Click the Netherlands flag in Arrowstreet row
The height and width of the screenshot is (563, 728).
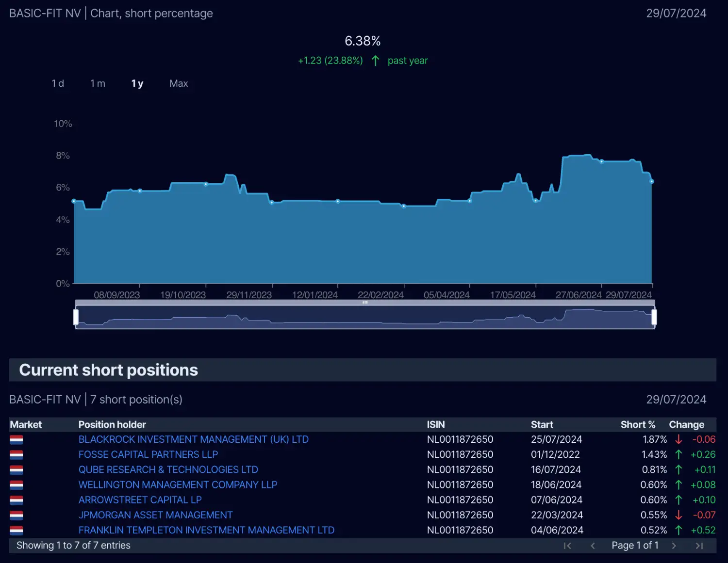tap(17, 500)
